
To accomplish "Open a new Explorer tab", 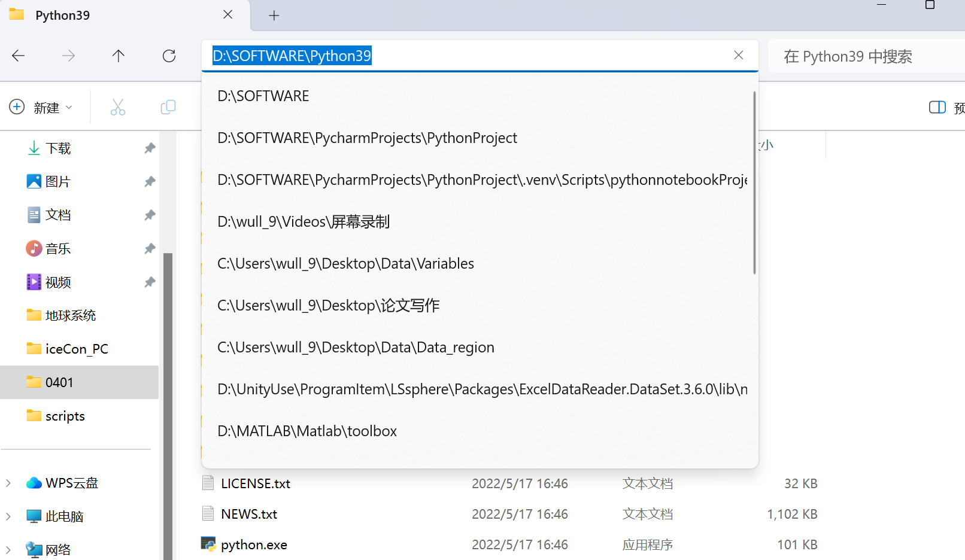I will (274, 16).
